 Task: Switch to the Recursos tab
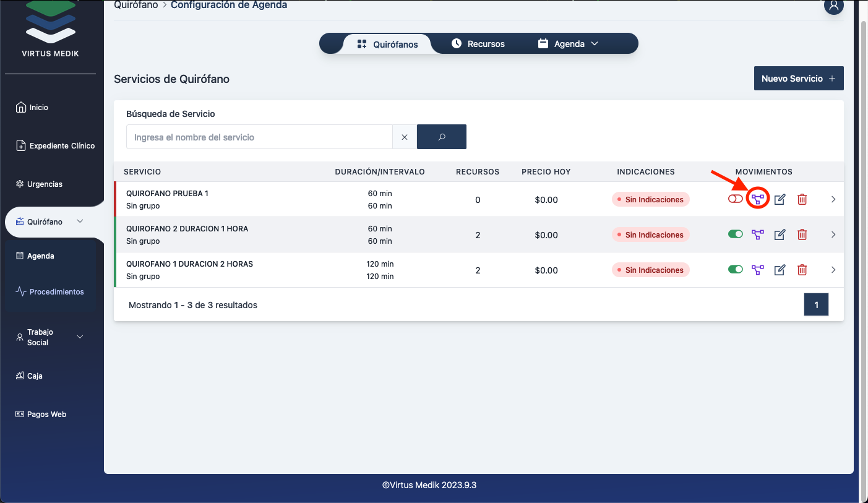pos(478,44)
